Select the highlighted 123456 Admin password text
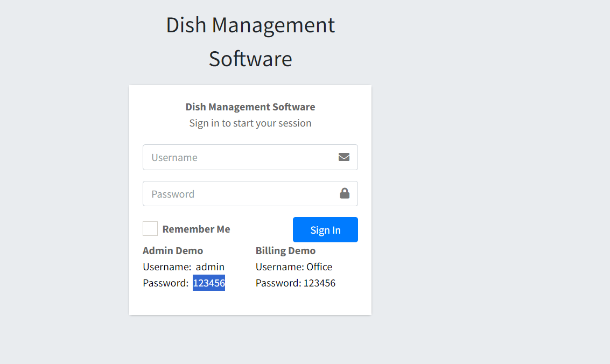 [x=209, y=282]
